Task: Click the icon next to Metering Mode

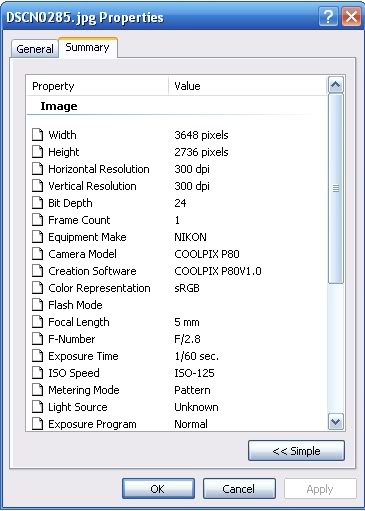Action: pyautogui.click(x=38, y=390)
